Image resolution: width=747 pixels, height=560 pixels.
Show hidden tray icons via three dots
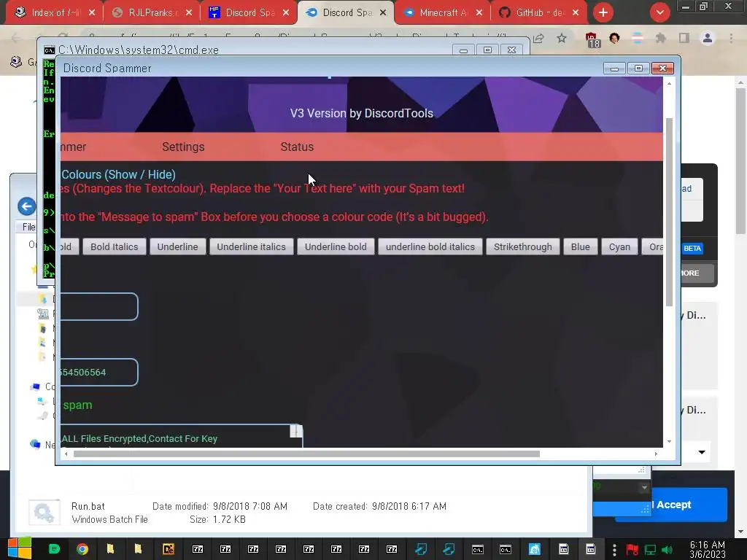pyautogui.click(x=614, y=550)
